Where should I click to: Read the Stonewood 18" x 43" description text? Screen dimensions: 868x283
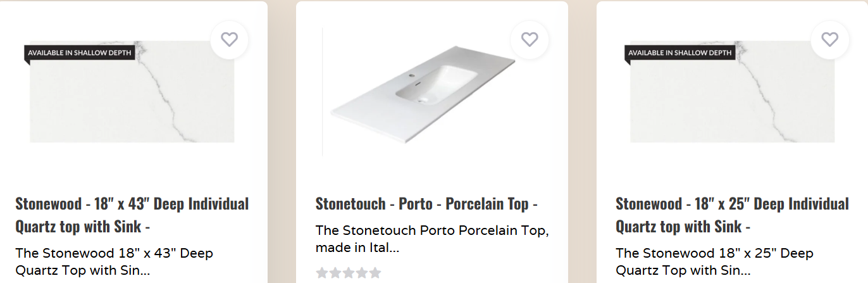click(114, 262)
